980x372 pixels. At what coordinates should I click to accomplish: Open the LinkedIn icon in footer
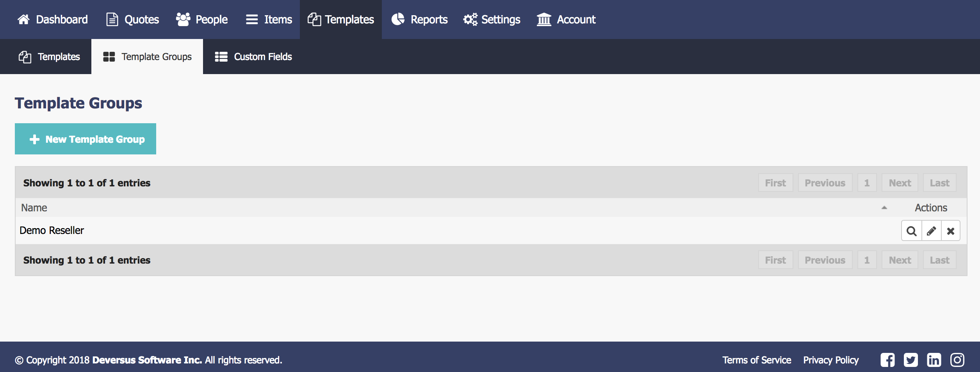(x=934, y=360)
